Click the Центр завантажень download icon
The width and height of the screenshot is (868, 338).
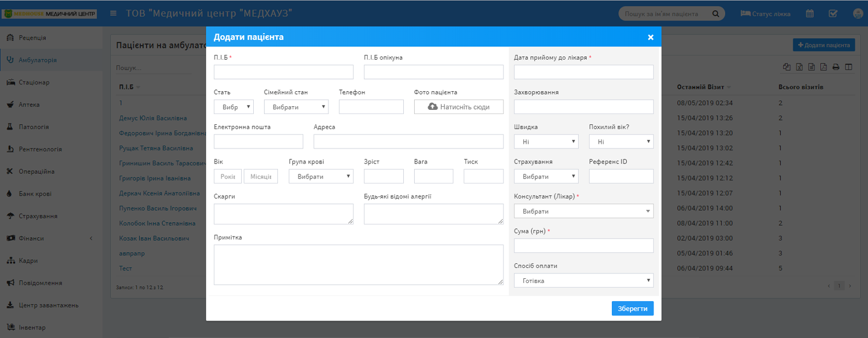[x=10, y=305]
